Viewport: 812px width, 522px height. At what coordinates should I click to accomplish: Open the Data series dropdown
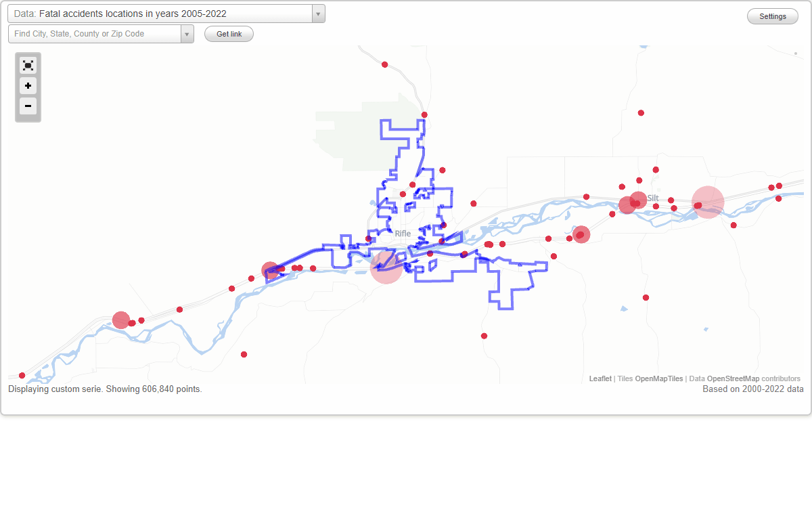coord(317,14)
